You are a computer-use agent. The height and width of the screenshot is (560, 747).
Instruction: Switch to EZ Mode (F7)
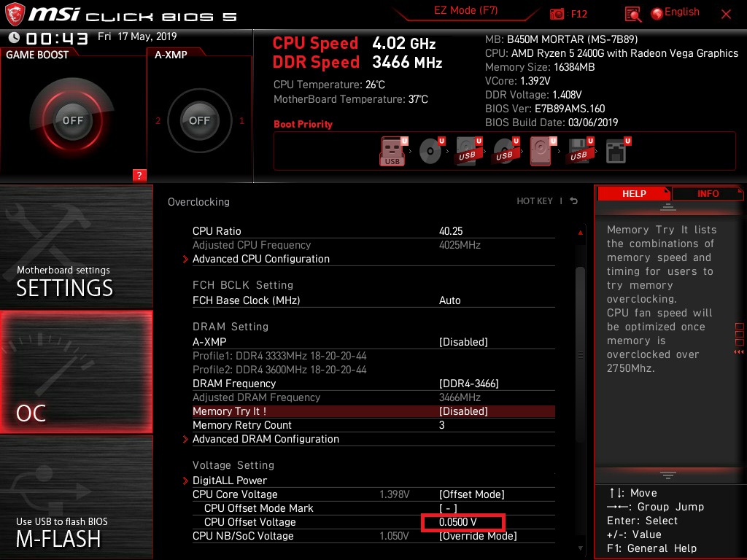click(465, 10)
